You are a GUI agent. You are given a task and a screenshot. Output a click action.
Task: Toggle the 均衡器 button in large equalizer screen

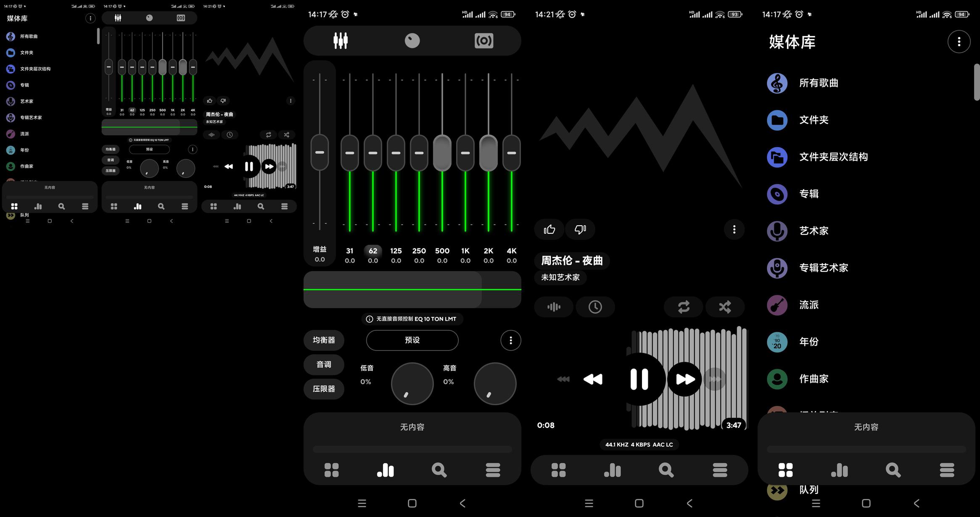click(x=324, y=340)
